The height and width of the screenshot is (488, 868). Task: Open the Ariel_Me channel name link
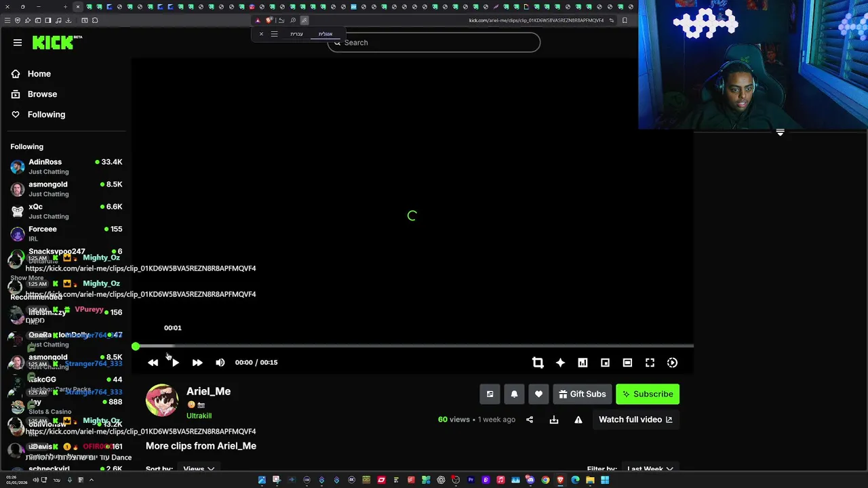click(208, 391)
